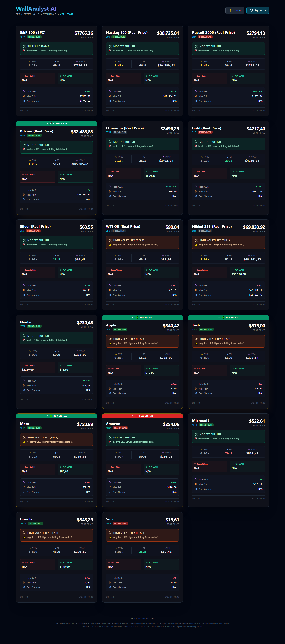Click the Russell 2000 TREND: BEAR badge

pos(205,37)
